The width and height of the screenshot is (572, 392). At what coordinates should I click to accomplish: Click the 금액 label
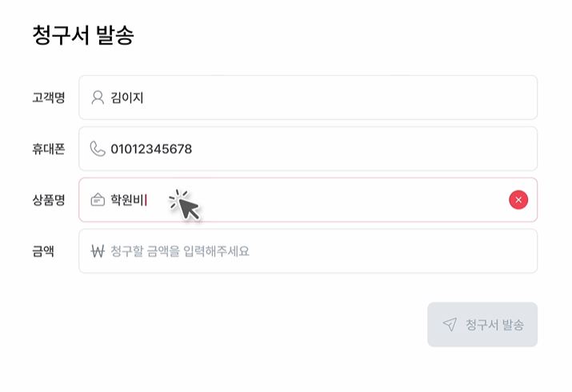coord(43,251)
